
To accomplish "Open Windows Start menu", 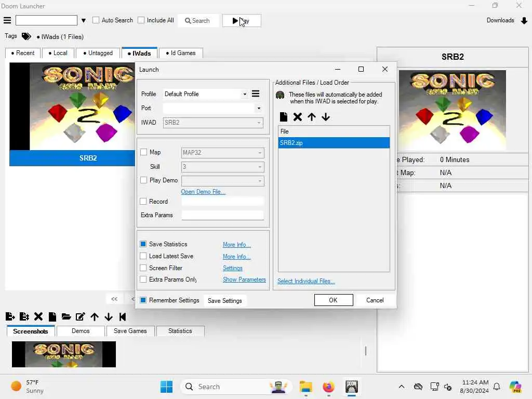I will pos(166,387).
